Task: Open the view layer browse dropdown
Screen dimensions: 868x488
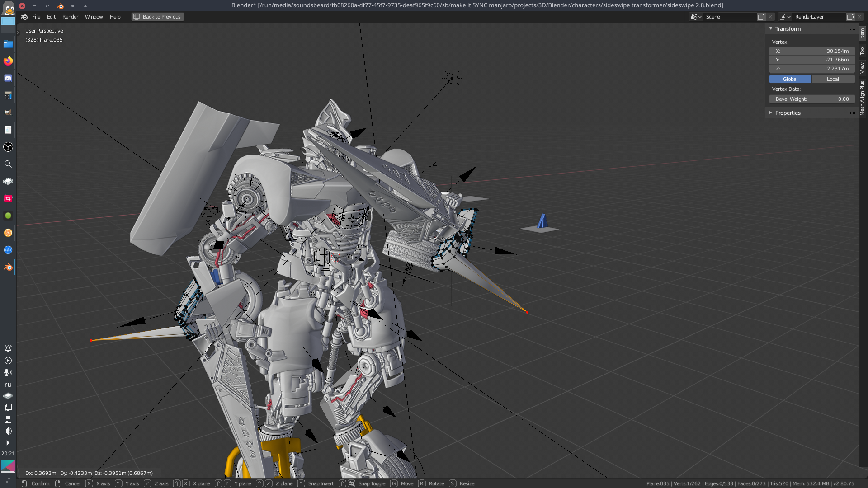Action: 785,17
